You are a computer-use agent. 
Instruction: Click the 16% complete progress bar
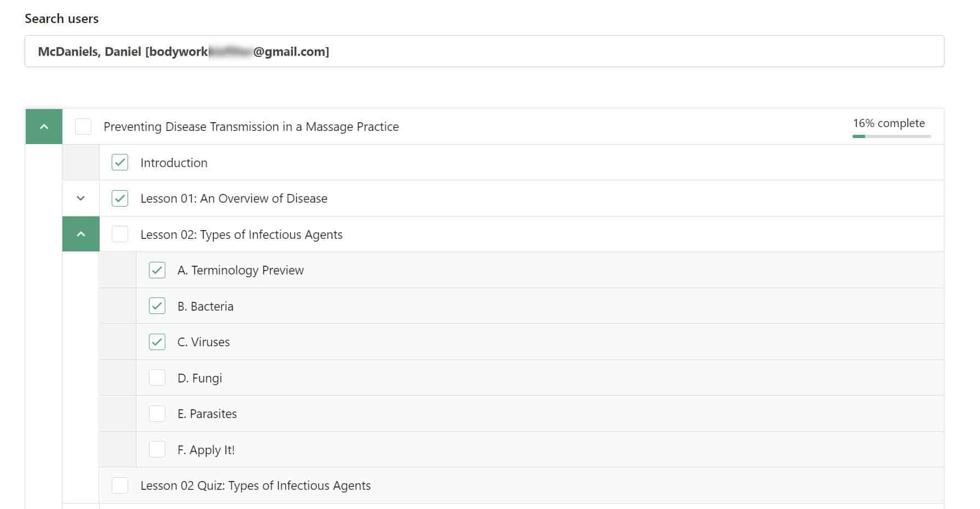click(x=891, y=136)
